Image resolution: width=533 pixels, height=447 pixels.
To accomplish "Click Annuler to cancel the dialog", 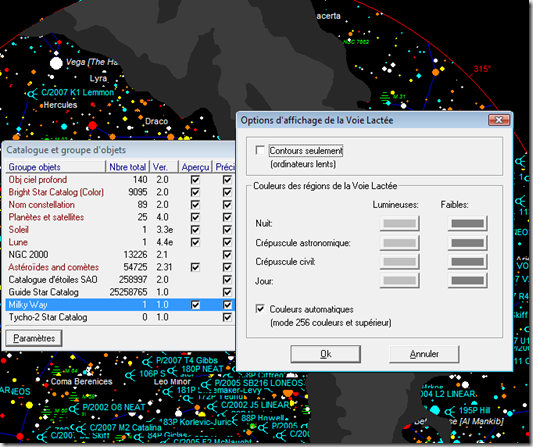I will [424, 354].
